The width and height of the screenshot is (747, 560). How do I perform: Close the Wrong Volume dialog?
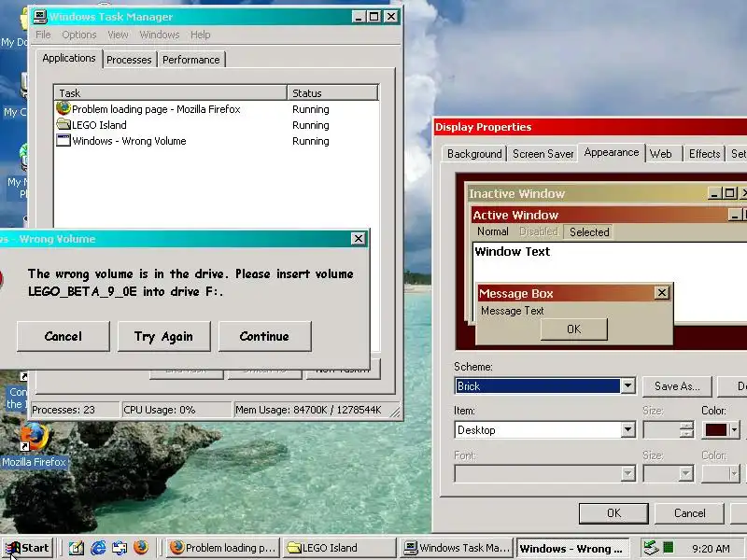coord(359,239)
